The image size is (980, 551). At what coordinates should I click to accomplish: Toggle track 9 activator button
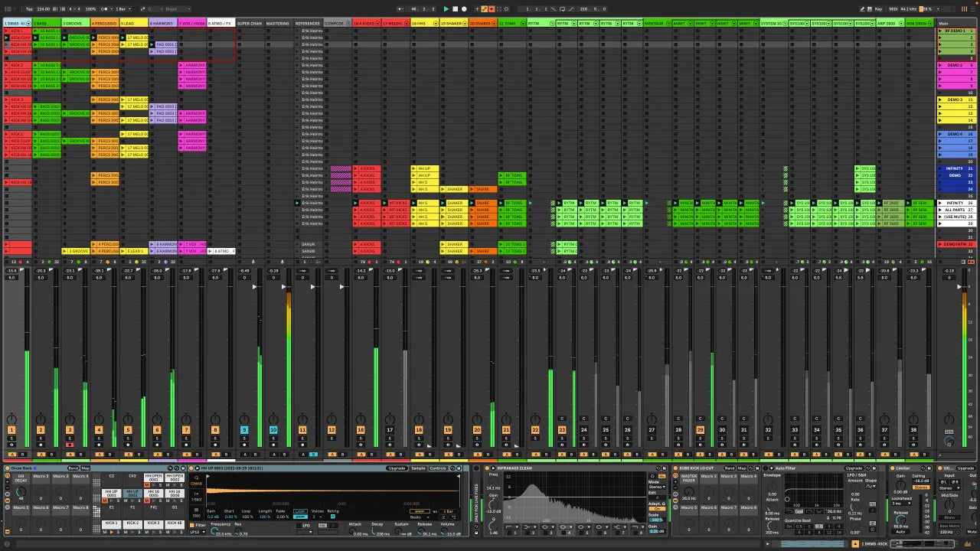click(244, 431)
